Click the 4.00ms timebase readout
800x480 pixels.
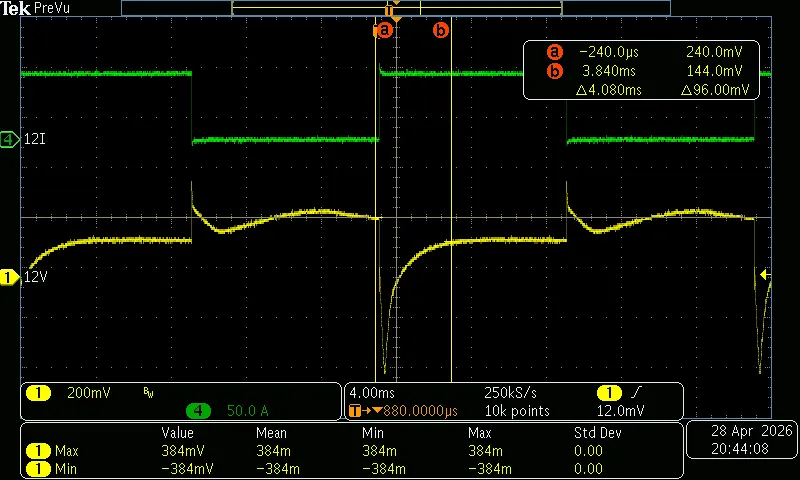(372, 393)
